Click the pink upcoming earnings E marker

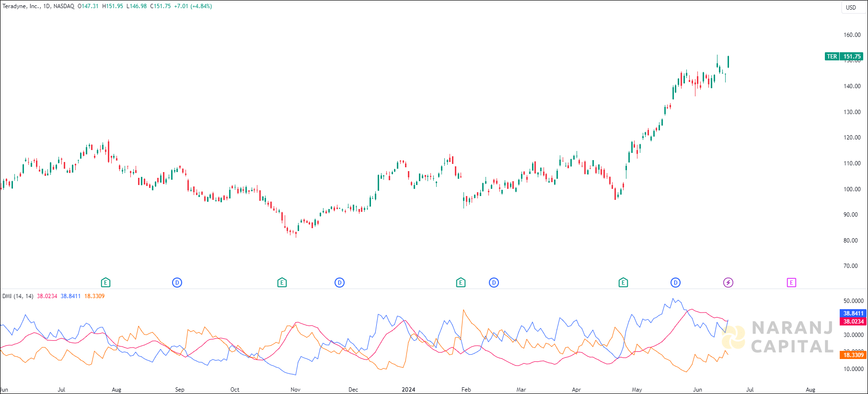791,283
